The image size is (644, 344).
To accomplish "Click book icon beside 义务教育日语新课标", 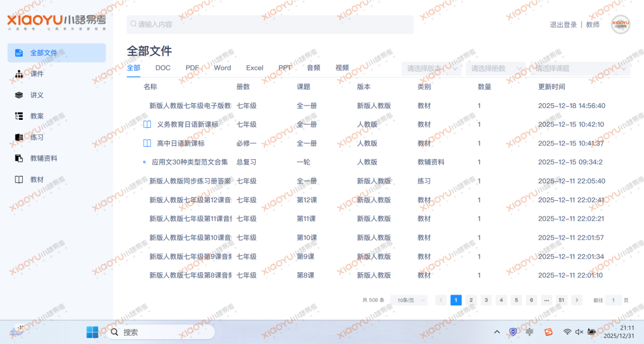I will 147,125.
